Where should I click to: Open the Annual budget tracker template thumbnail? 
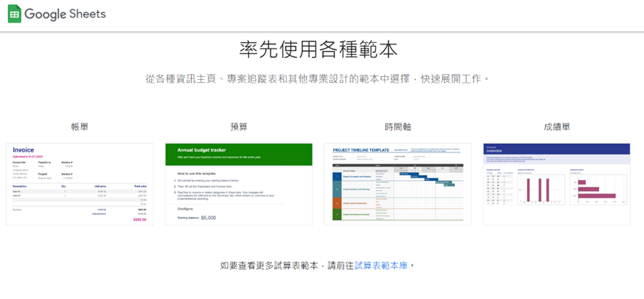pyautogui.click(x=238, y=184)
